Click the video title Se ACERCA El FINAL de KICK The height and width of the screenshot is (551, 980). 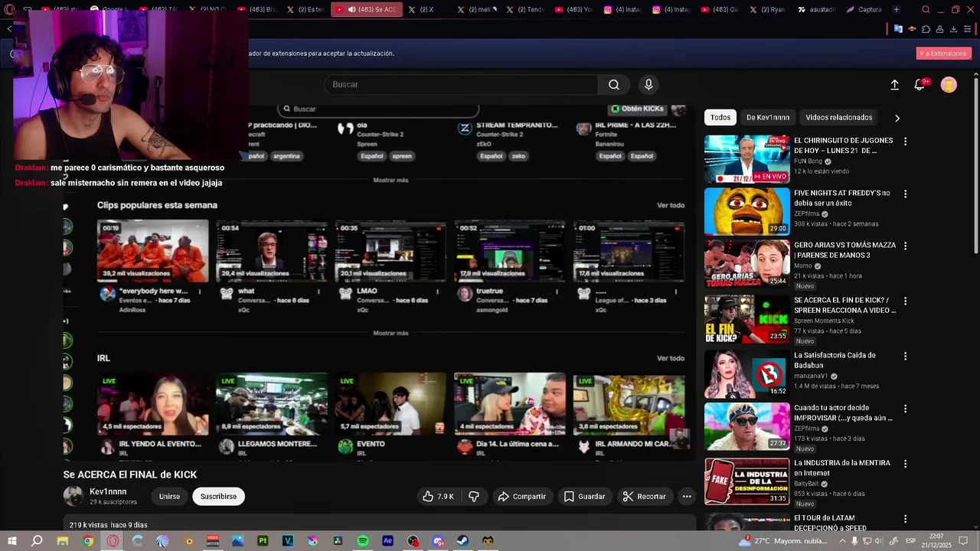tap(130, 474)
